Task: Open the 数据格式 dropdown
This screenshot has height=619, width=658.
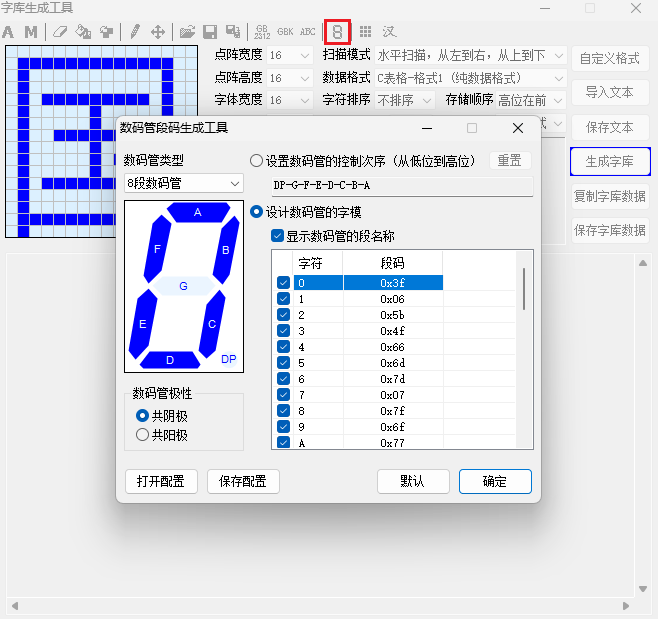Action: click(470, 78)
